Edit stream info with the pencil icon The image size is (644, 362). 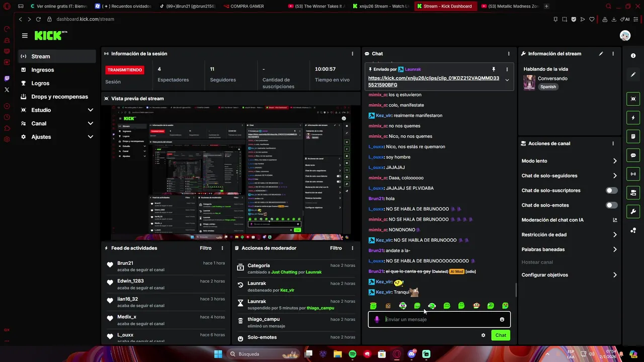click(601, 53)
